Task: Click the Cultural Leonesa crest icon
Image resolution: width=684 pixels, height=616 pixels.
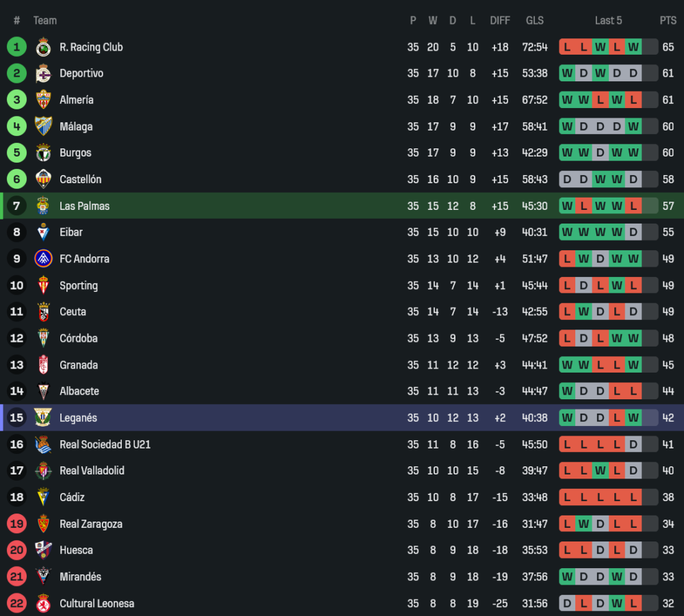Action: [x=43, y=604]
